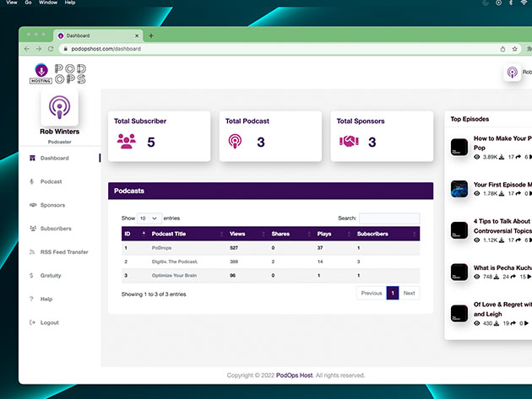Select the Dashboard browser tab
Image resolution: width=532 pixels, height=399 pixels.
click(x=95, y=35)
